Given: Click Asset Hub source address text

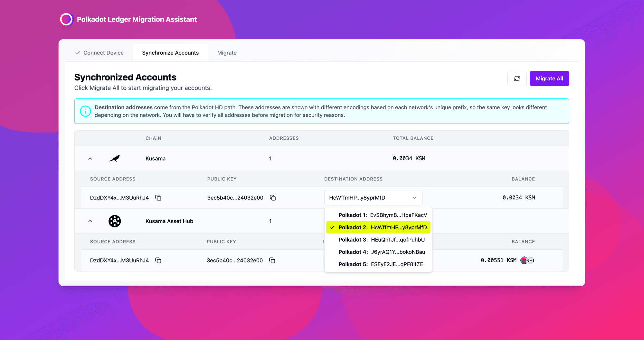Looking at the screenshot, I should 119,260.
